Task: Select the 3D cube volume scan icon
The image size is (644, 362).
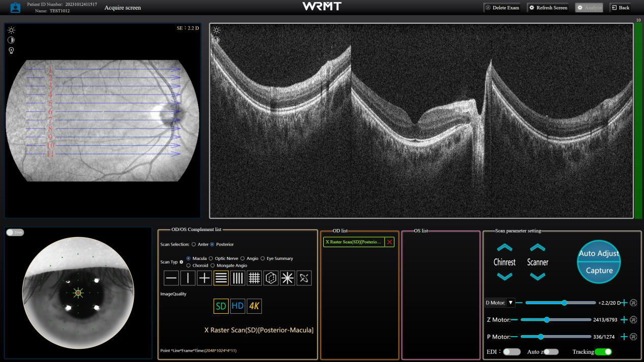Action: pos(271,278)
